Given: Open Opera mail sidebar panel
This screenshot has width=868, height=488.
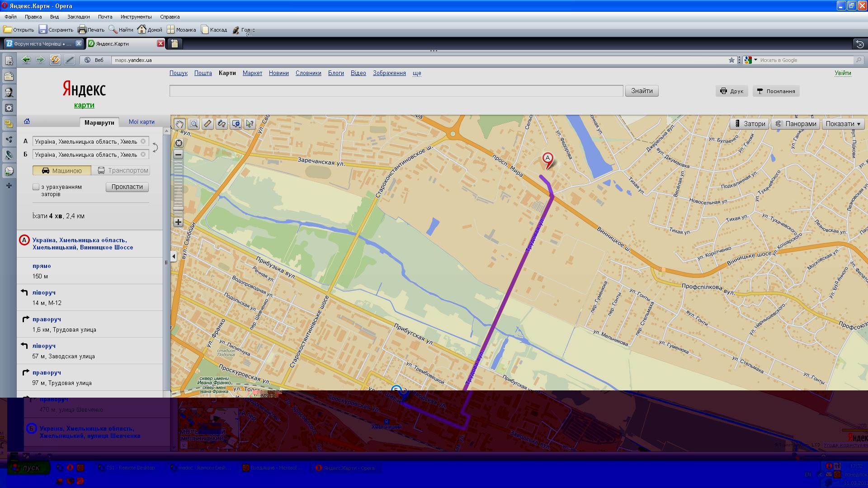Looking at the screenshot, I should 9,76.
